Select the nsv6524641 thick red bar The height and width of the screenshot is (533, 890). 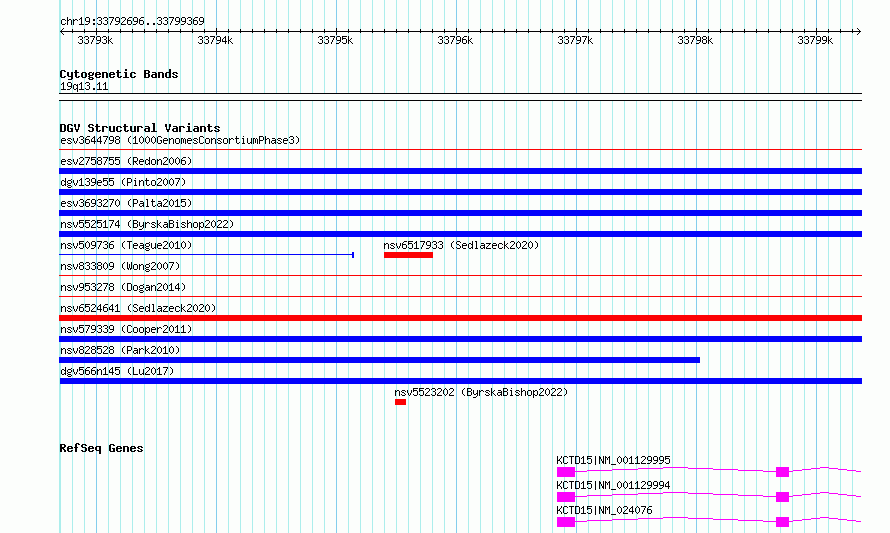pos(460,318)
